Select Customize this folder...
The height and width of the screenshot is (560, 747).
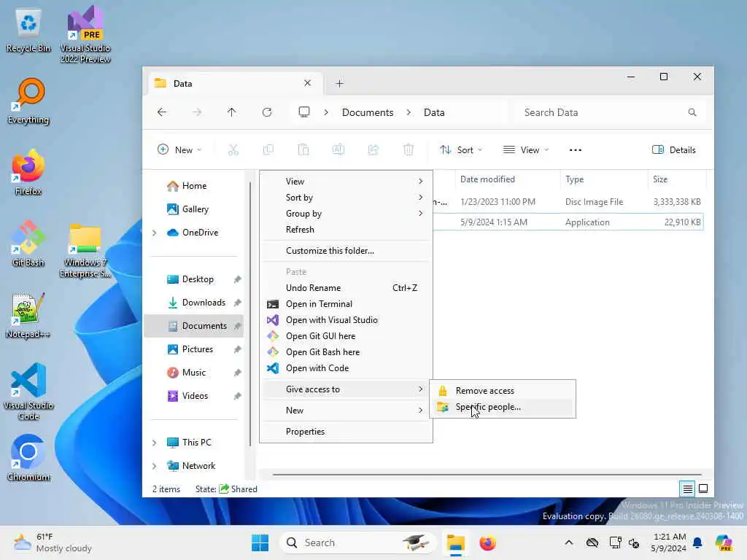click(x=346, y=251)
